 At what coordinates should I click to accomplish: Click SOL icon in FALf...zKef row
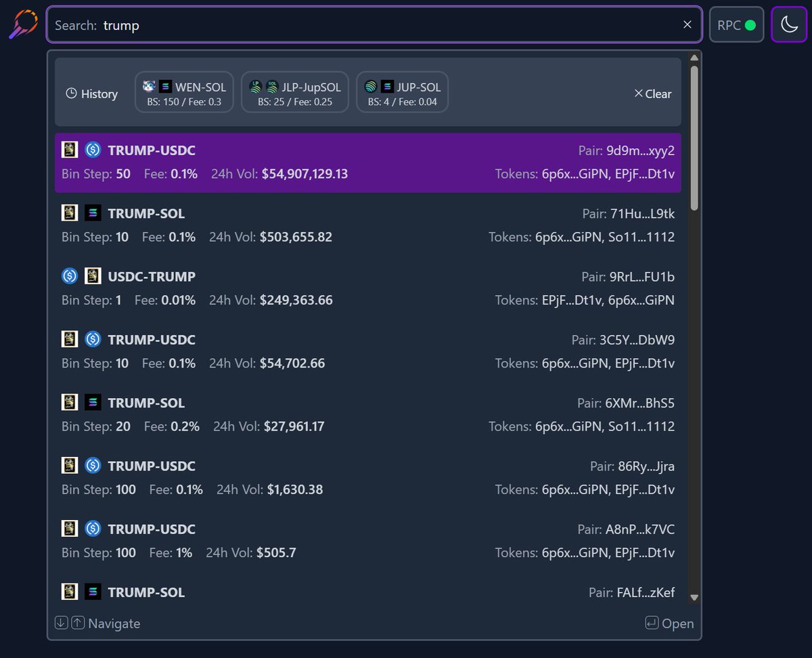click(93, 591)
